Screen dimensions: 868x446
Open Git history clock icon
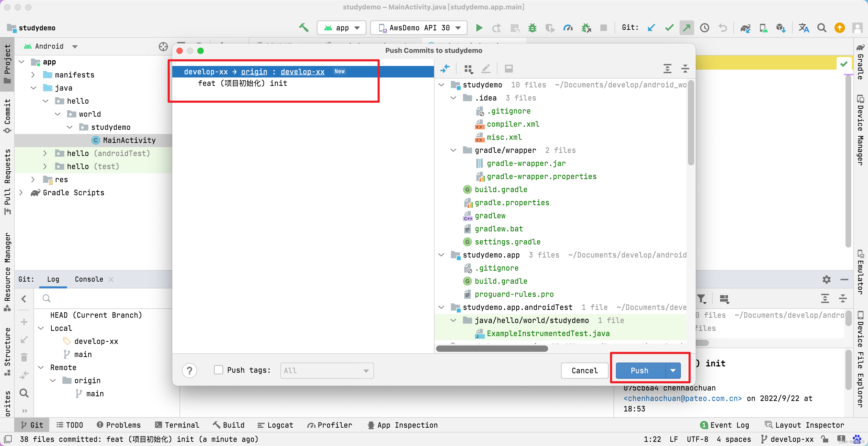pyautogui.click(x=704, y=28)
